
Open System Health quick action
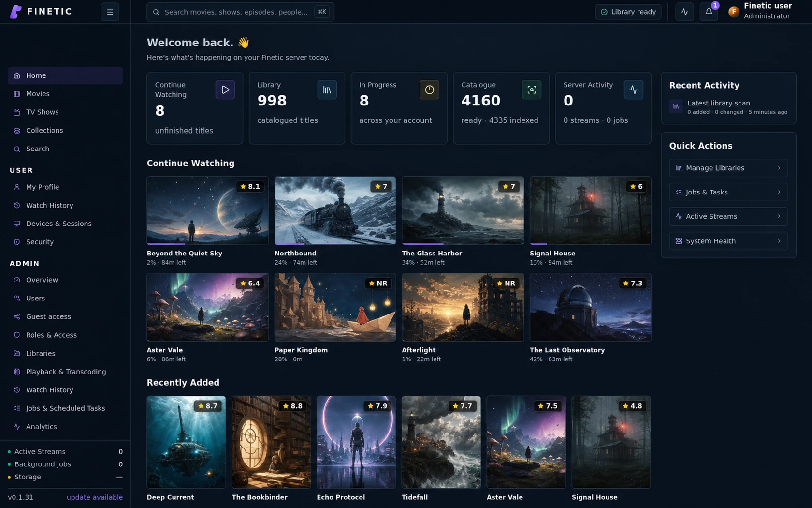coord(728,241)
